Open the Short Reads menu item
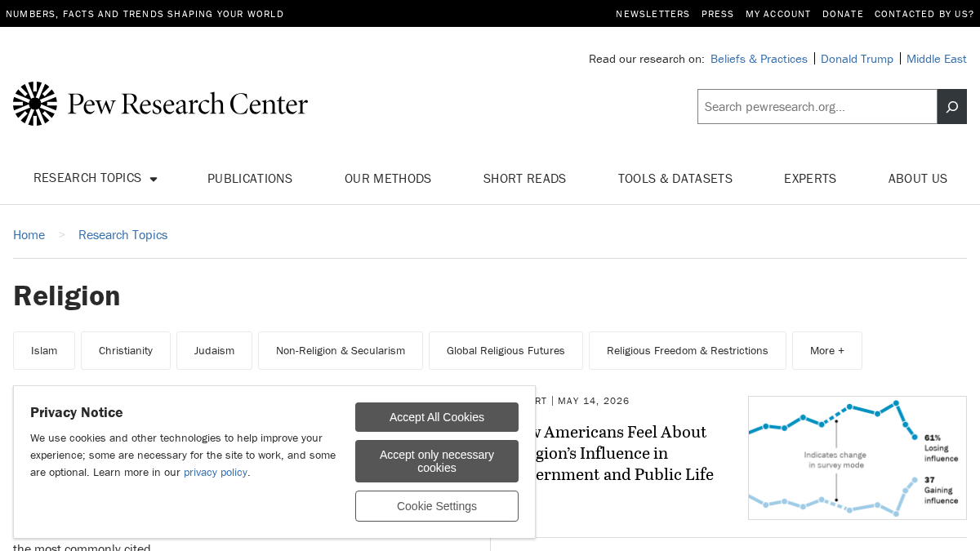 point(524,179)
